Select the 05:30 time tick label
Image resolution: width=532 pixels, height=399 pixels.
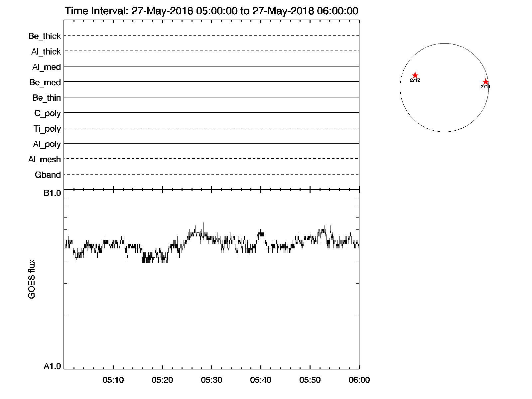(x=211, y=380)
